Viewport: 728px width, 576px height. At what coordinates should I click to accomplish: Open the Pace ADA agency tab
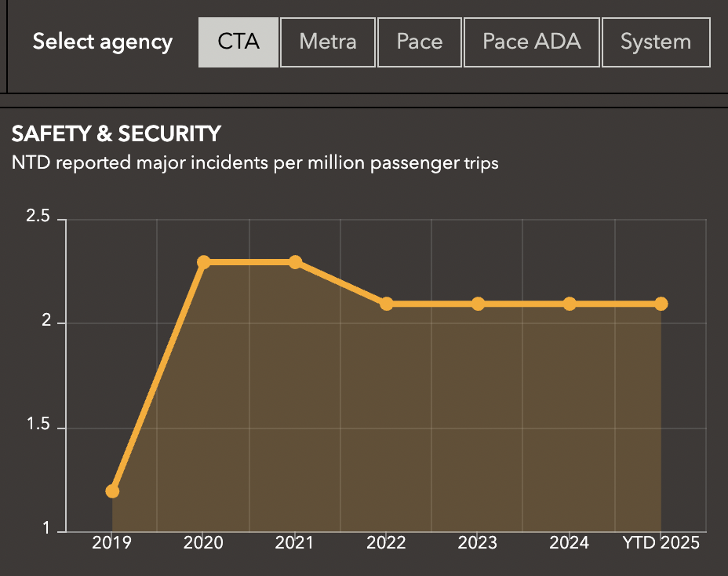click(x=532, y=42)
